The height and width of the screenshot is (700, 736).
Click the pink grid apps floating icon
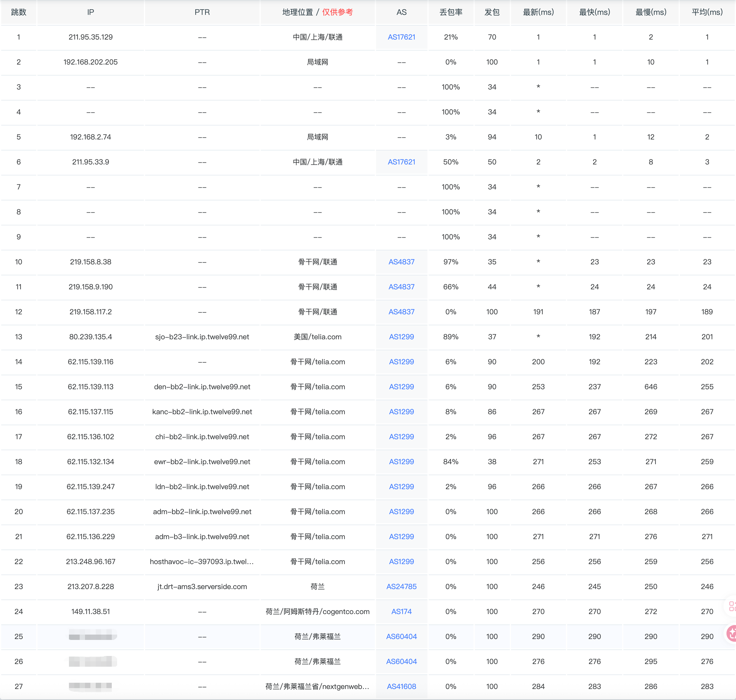(732, 606)
